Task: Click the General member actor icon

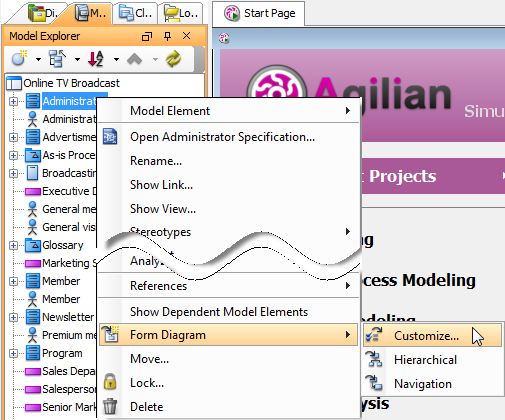Action: [x=32, y=209]
